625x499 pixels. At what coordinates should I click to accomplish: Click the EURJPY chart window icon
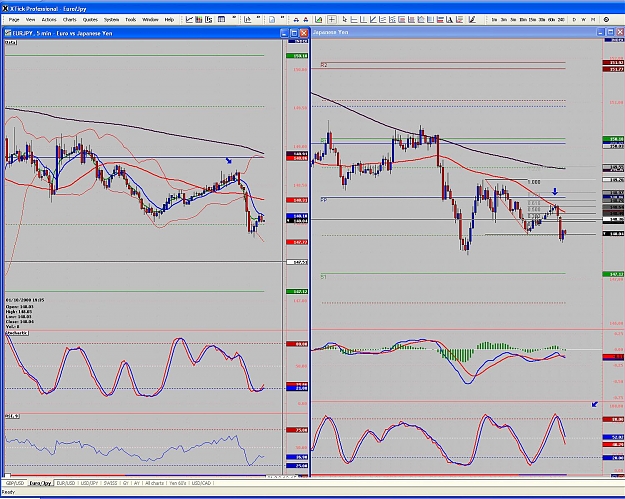[x=8, y=33]
